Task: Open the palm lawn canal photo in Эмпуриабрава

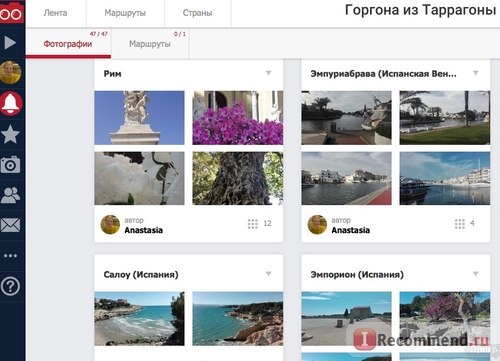Action: pos(445,118)
